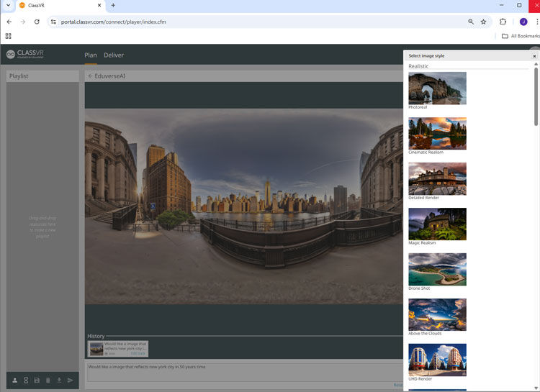
Task: Click the playlist trash delete icon
Action: (48, 380)
